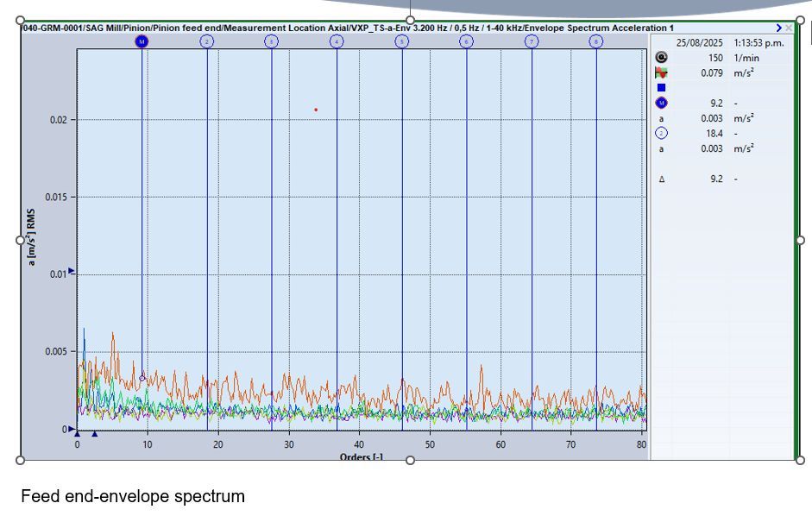Click the top-center image resize handle

pyautogui.click(x=410, y=20)
